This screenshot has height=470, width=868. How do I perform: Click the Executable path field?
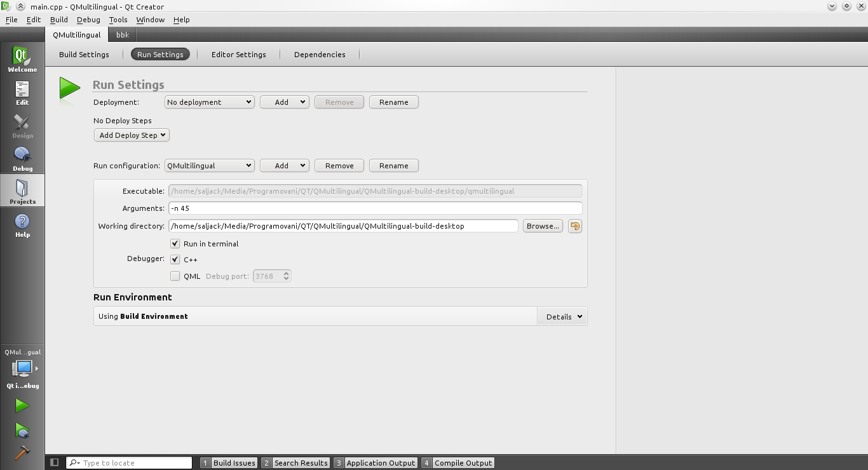375,191
